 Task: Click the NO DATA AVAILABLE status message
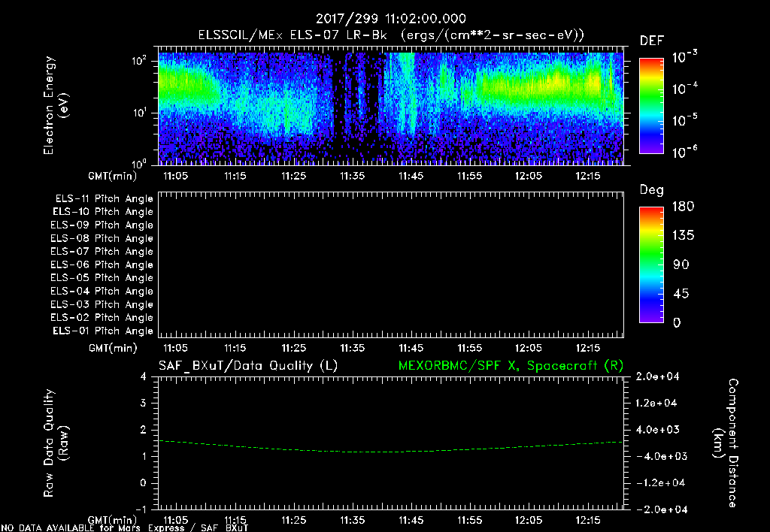pyautogui.click(x=125, y=528)
